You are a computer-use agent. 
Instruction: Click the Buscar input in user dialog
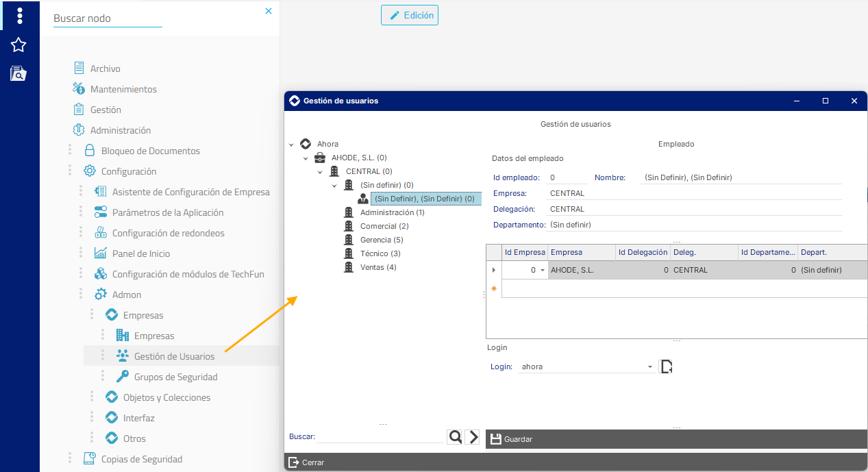tap(380, 437)
